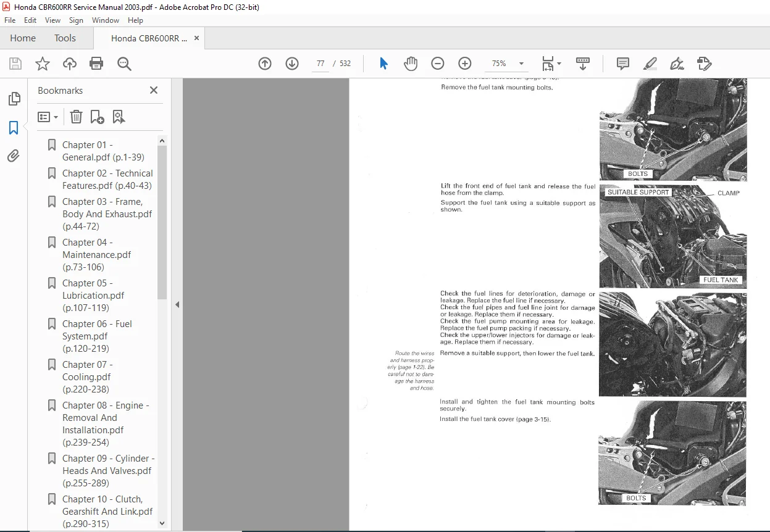Zoom out with the minus icon

tap(438, 64)
